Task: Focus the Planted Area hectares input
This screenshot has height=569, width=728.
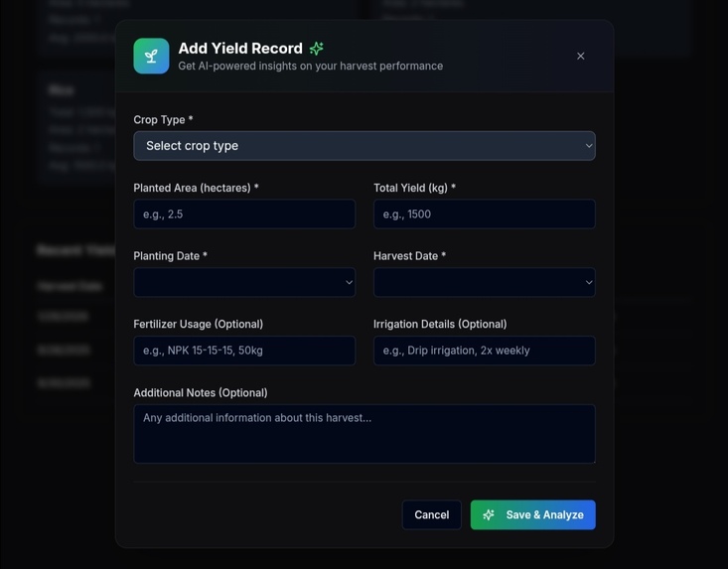Action: click(x=244, y=213)
